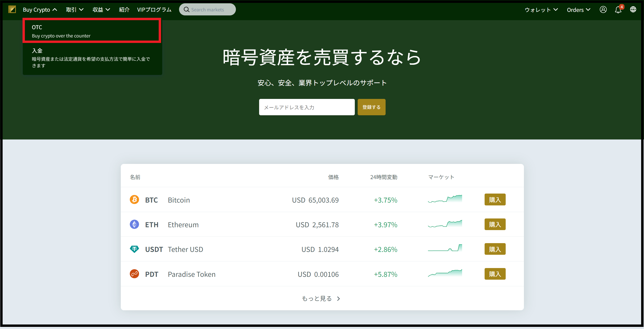Click the +3.97% change value

386,225
